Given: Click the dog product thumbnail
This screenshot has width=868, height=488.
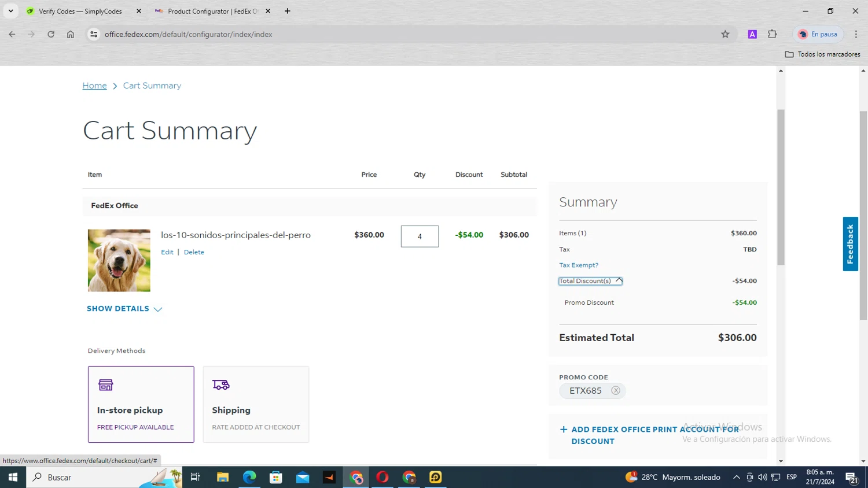Looking at the screenshot, I should [119, 260].
